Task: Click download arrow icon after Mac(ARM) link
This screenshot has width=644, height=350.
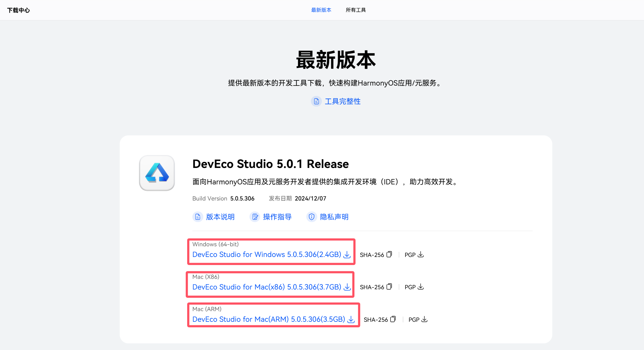Action: pyautogui.click(x=351, y=319)
